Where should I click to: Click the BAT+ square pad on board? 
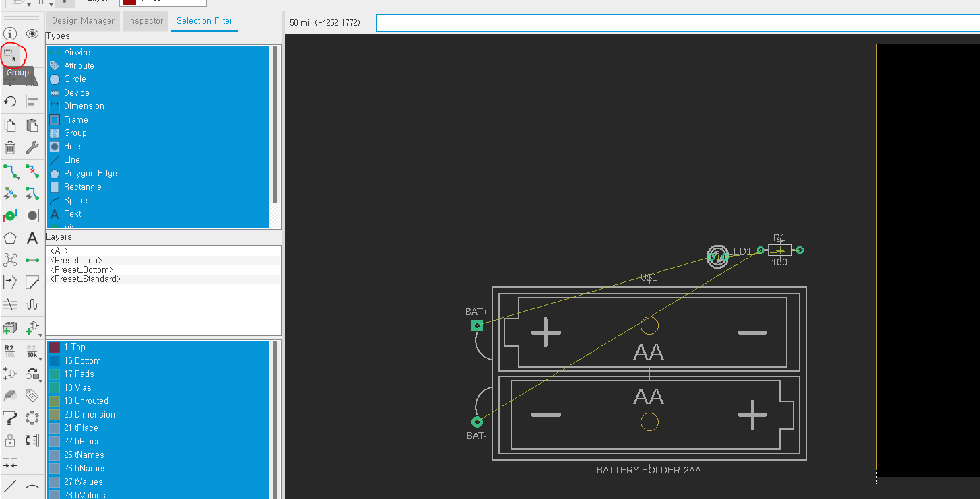click(477, 326)
